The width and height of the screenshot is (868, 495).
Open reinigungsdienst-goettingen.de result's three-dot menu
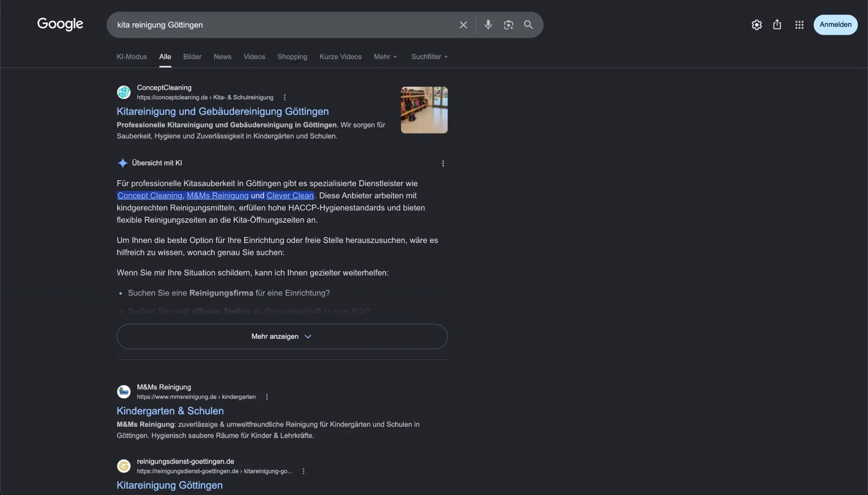coord(303,471)
